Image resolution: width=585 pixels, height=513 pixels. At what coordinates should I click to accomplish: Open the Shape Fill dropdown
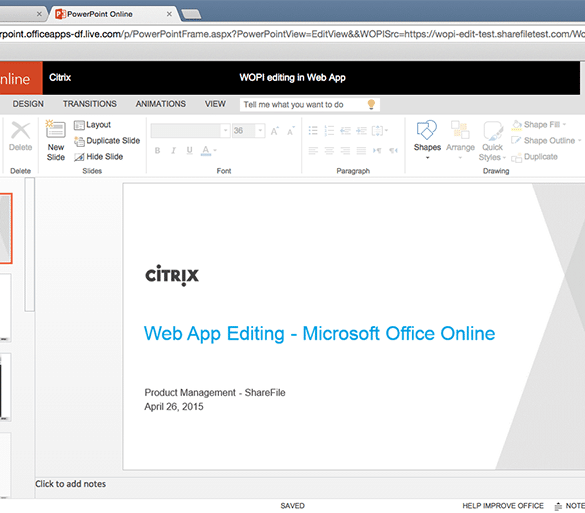pos(539,125)
